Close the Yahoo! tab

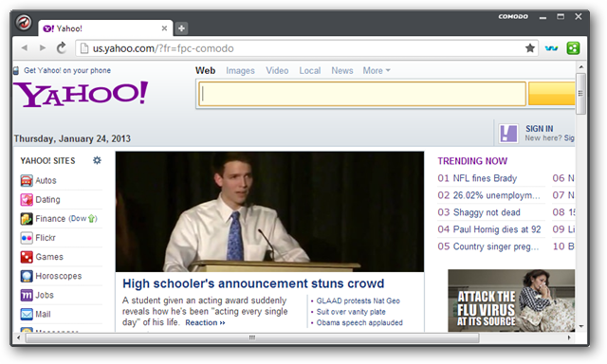164,28
